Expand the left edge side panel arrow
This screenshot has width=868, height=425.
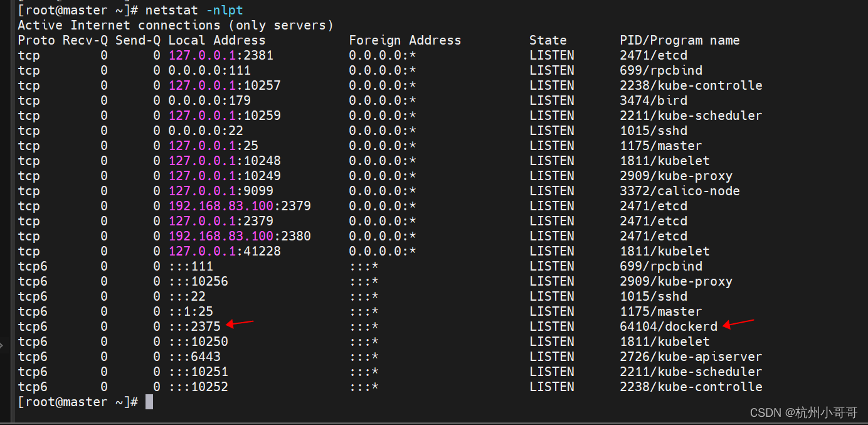[3, 345]
